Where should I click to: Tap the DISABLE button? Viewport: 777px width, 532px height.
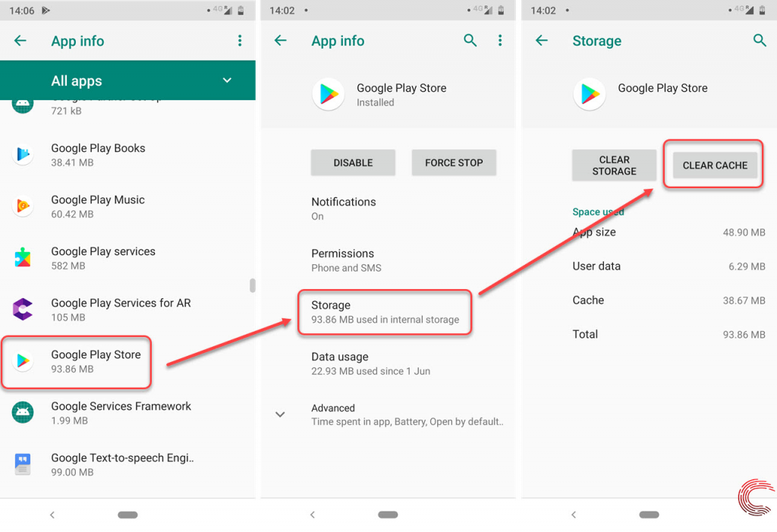353,162
